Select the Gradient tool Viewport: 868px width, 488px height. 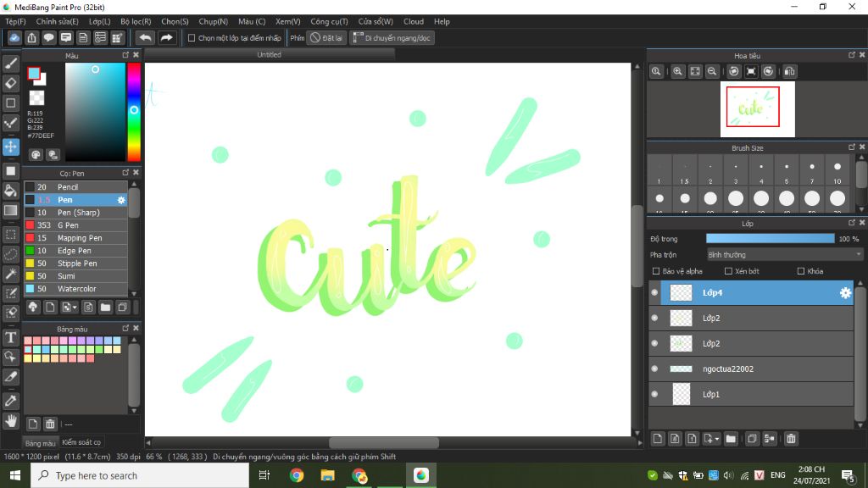coord(10,211)
